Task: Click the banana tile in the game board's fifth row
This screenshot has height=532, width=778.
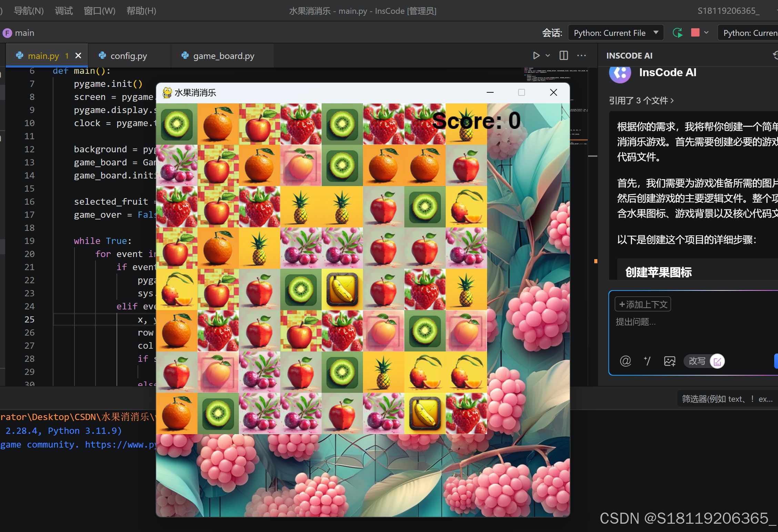Action: tap(342, 289)
